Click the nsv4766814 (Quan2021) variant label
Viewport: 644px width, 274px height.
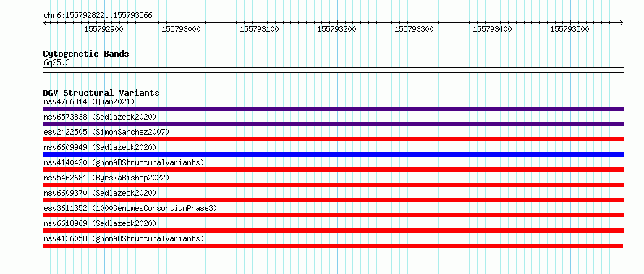point(89,101)
